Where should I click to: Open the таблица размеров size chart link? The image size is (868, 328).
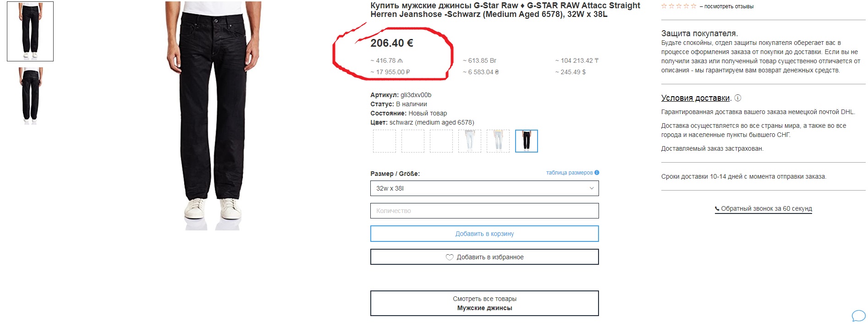(x=569, y=173)
